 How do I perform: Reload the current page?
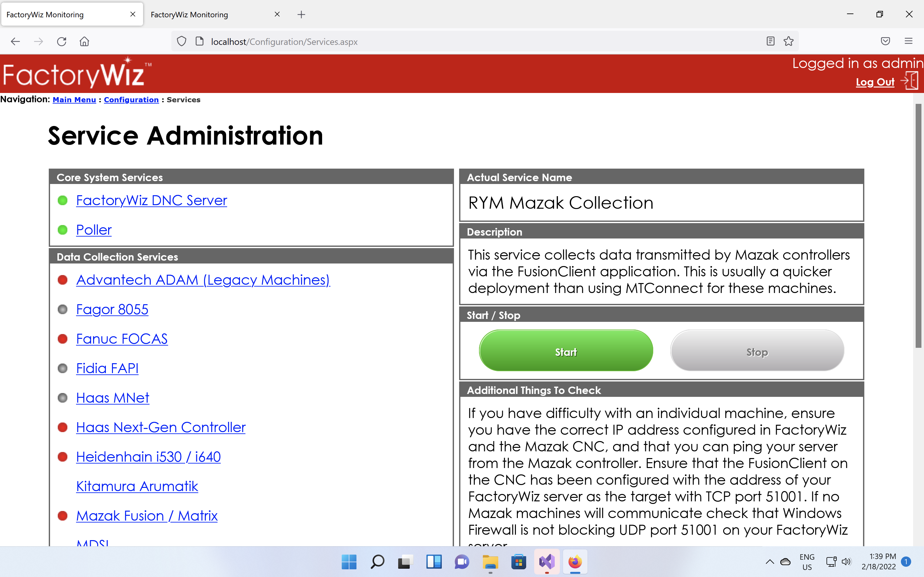coord(62,42)
